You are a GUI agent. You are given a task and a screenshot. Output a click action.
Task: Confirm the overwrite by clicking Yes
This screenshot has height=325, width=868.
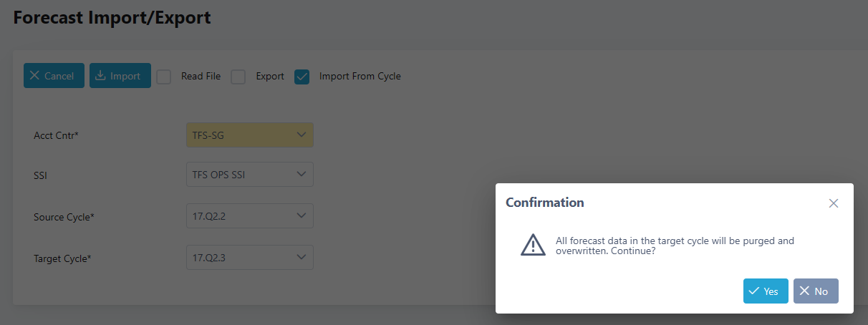(x=766, y=291)
